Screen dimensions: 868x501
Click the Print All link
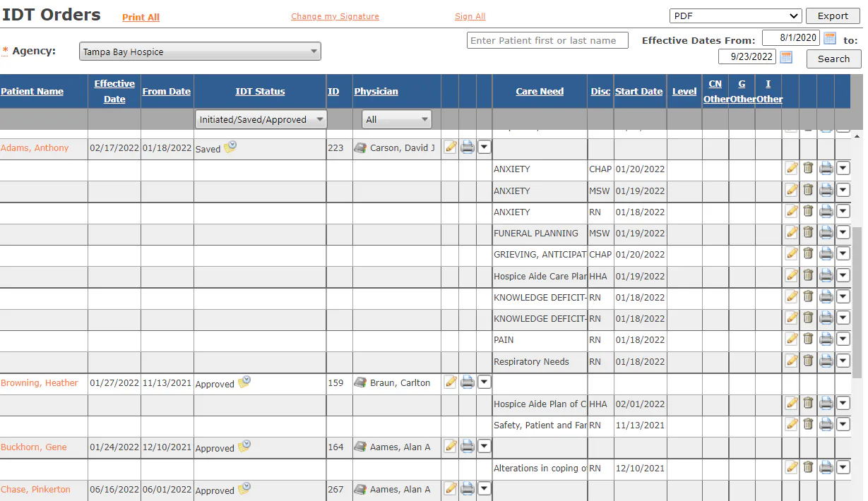coord(141,18)
